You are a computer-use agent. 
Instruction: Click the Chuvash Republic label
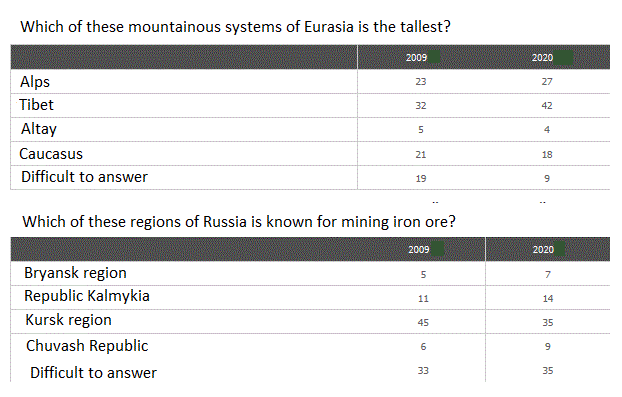(87, 346)
